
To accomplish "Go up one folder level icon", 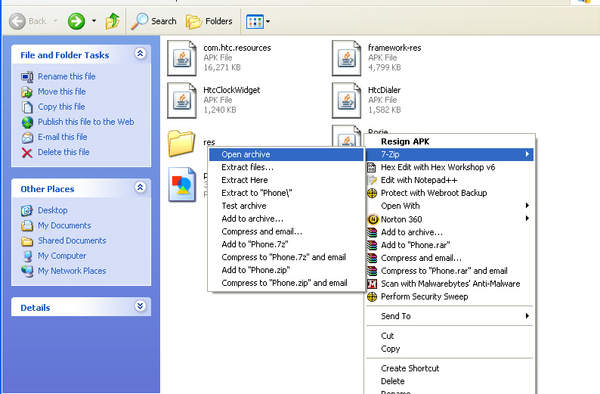I will point(112,21).
